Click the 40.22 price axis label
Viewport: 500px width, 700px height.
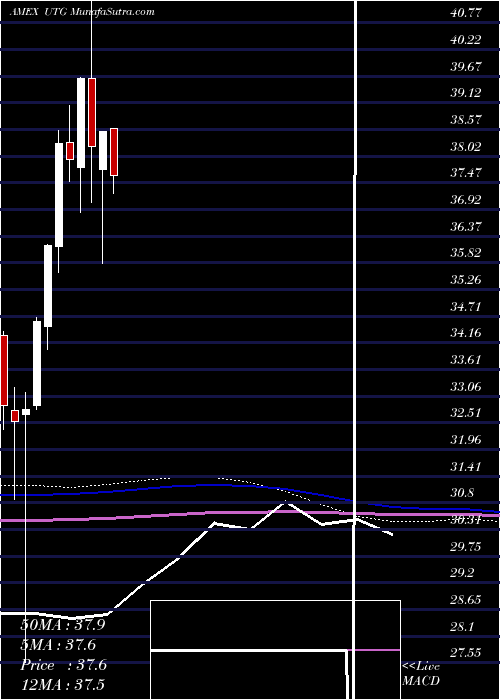(466, 40)
